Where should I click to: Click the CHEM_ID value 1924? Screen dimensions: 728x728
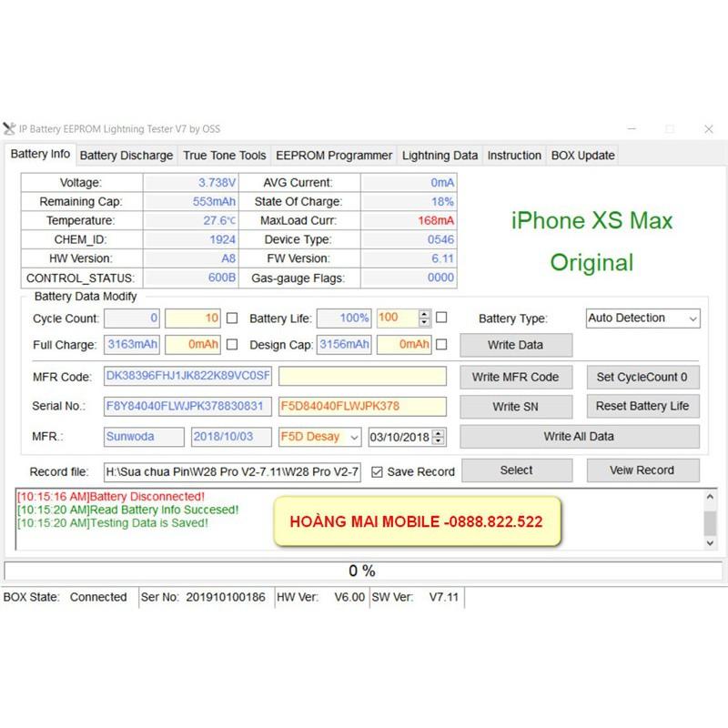(191, 239)
